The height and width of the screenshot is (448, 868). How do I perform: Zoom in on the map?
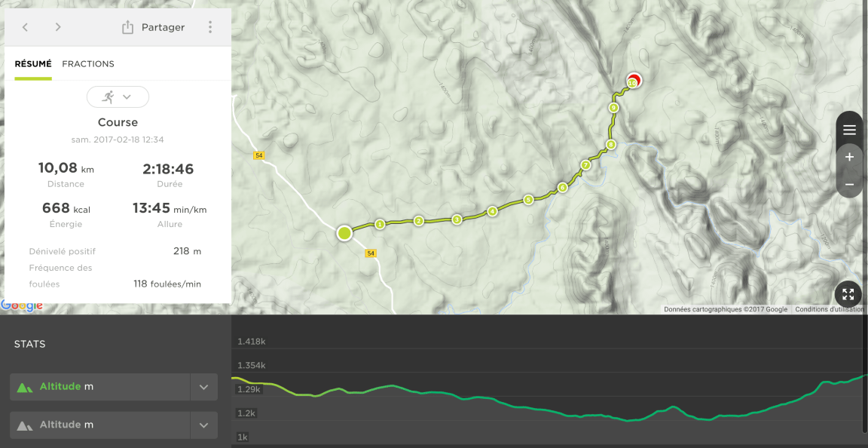coord(849,157)
